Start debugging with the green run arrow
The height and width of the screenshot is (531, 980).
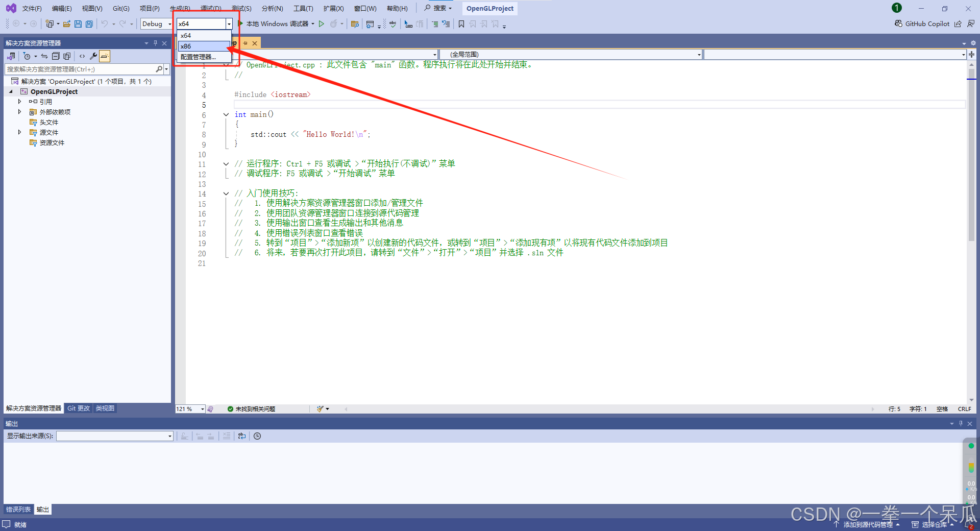(x=322, y=23)
